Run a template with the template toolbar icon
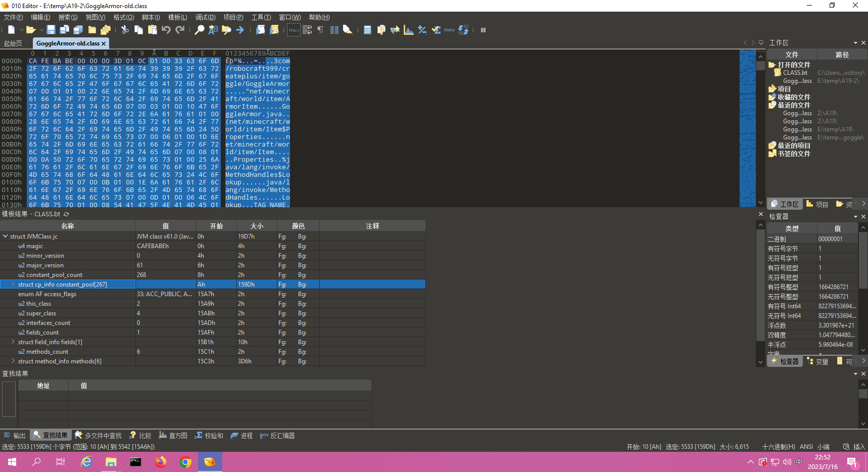868x472 pixels. [x=274, y=30]
